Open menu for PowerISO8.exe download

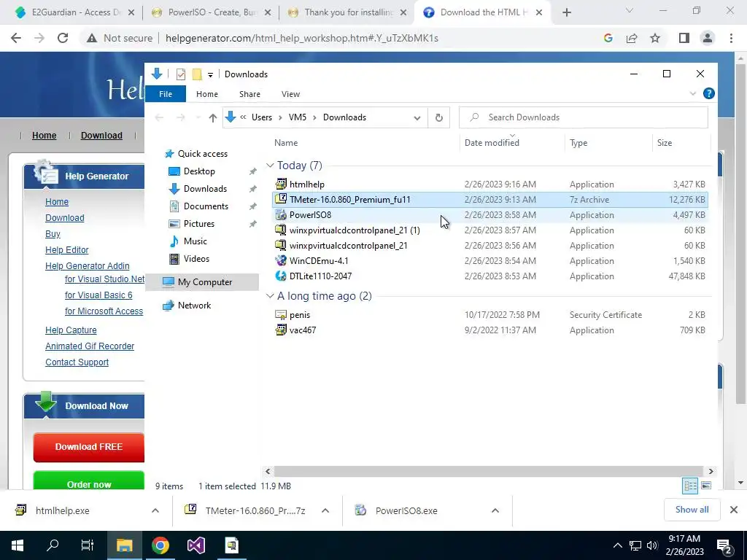(x=495, y=510)
